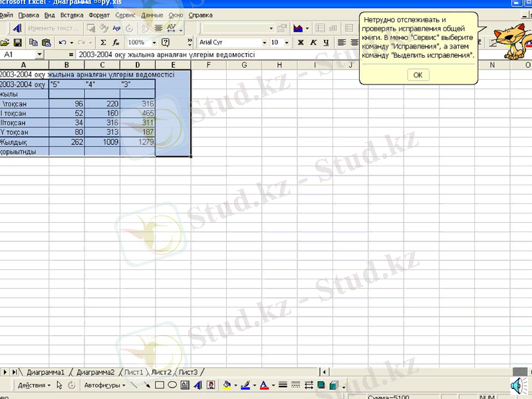Switch to the Диаграмма1 sheet tab
This screenshot has width=532, height=399.
pos(45,372)
